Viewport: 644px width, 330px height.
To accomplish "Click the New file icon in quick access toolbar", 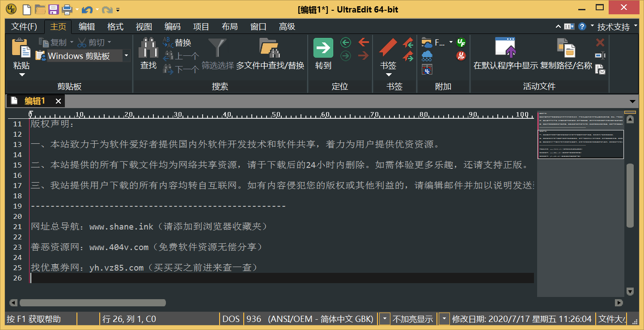I will [27, 9].
